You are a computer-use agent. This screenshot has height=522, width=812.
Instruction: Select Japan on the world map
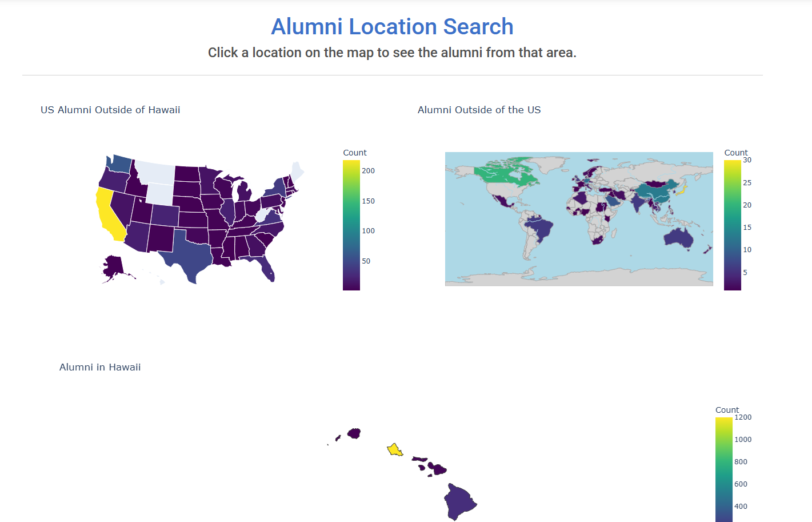point(682,190)
